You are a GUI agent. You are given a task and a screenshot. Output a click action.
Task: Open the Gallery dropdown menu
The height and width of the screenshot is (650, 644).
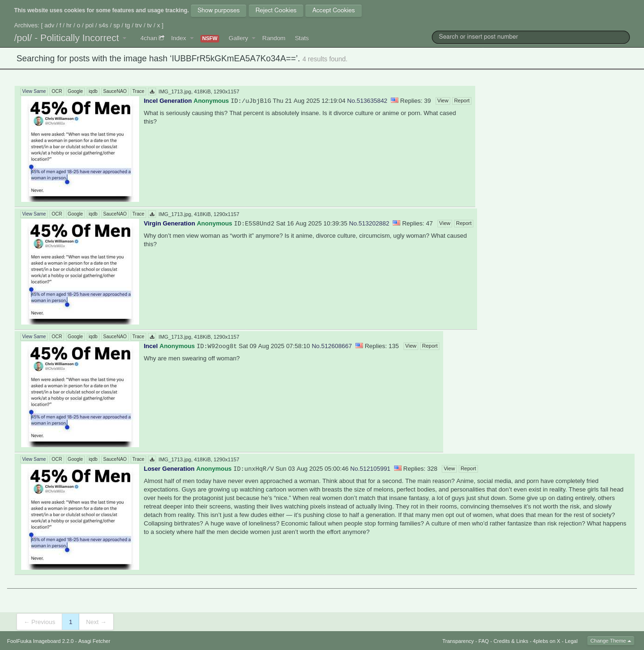pos(241,38)
